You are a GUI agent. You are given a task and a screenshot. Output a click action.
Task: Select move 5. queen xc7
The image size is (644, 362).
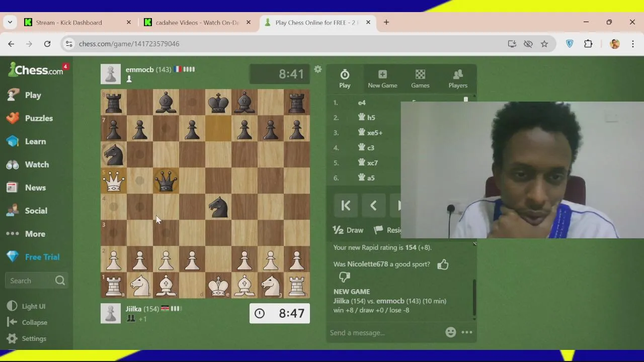[x=368, y=163]
